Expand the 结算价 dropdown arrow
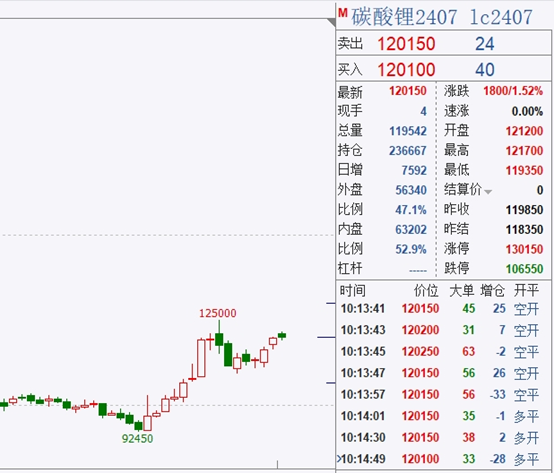555x474 pixels. [488, 192]
